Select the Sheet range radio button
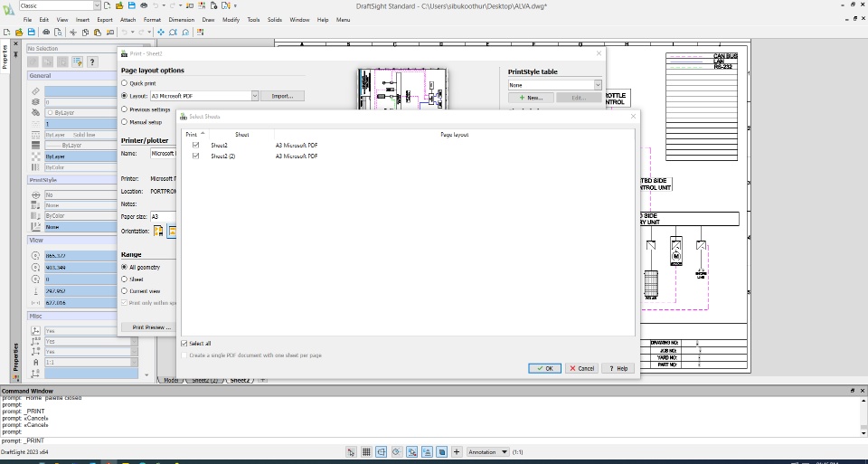 pos(124,279)
